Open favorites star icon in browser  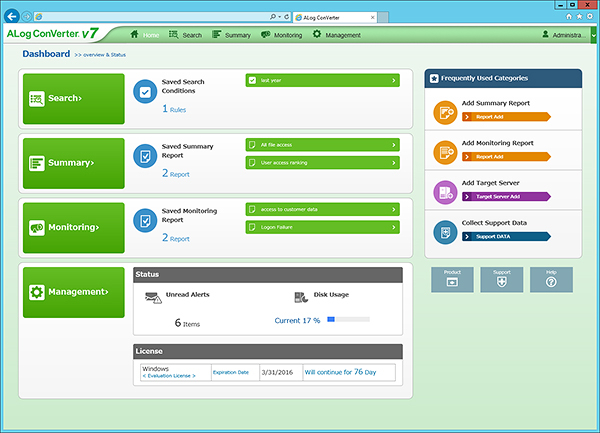(x=579, y=16)
